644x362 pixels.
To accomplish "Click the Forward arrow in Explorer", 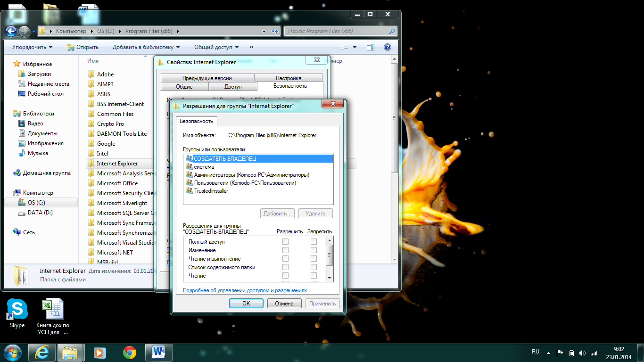I will [24, 31].
